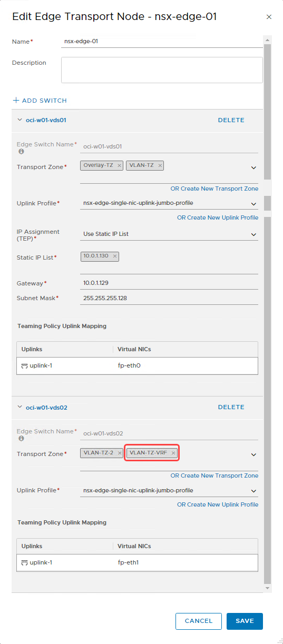
Task: Remove the 10.0.1.130 static IP tag
Action: pyautogui.click(x=115, y=256)
